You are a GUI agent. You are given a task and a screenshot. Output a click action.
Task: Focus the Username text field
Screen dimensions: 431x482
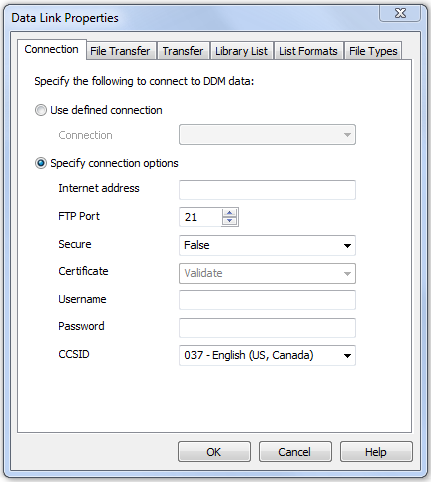(267, 300)
